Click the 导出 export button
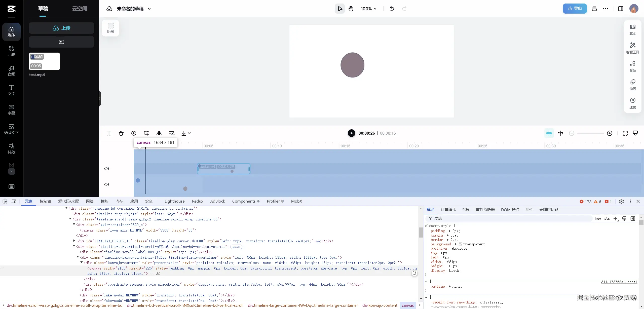Viewport: 644px width, 309px height. pos(575,9)
